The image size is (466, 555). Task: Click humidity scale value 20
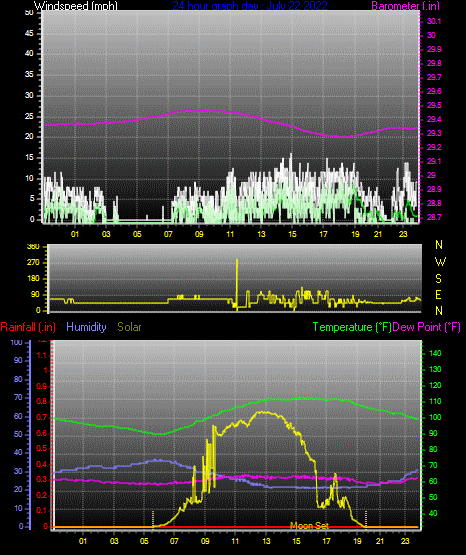(18, 490)
